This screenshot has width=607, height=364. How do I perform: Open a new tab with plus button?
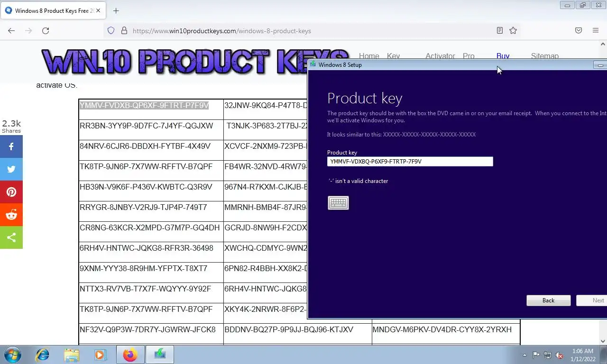(116, 10)
